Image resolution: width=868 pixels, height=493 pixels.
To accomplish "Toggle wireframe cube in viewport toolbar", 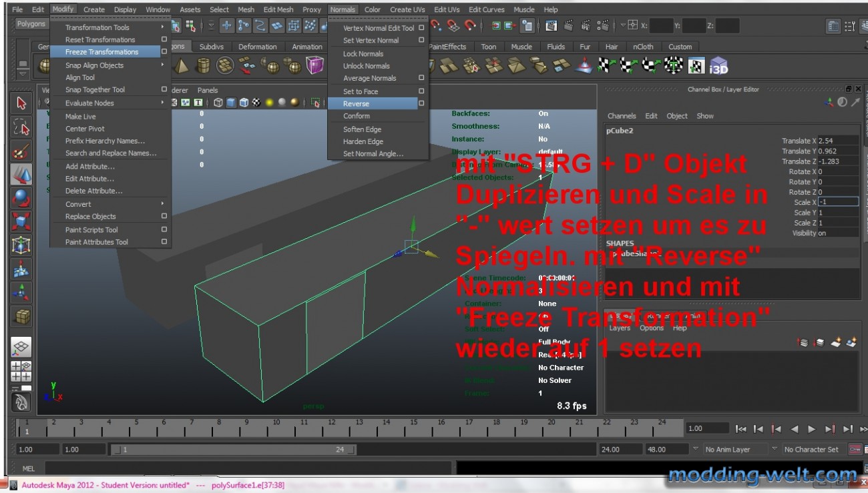I will pos(218,103).
